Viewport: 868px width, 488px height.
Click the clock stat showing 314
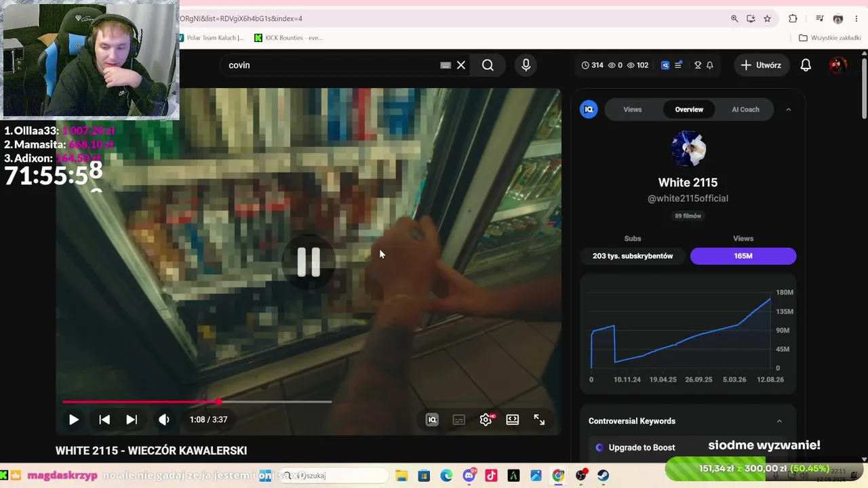click(593, 65)
